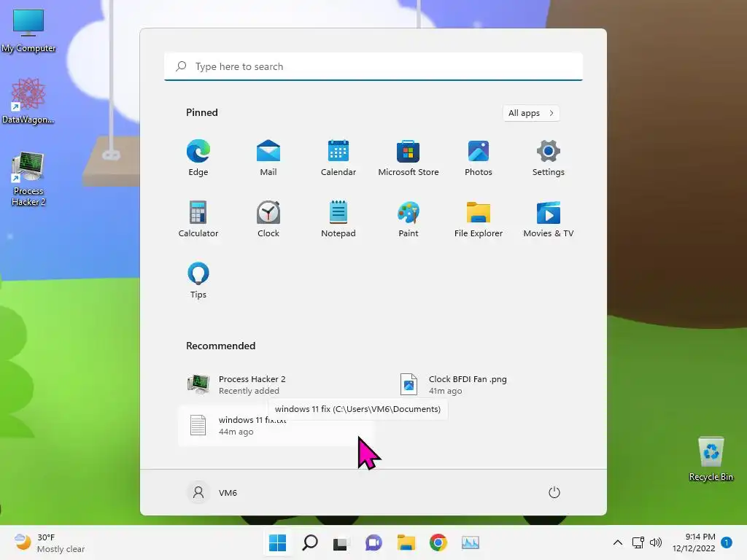This screenshot has height=560, width=747.
Task: Show hidden system tray icons
Action: click(x=617, y=542)
